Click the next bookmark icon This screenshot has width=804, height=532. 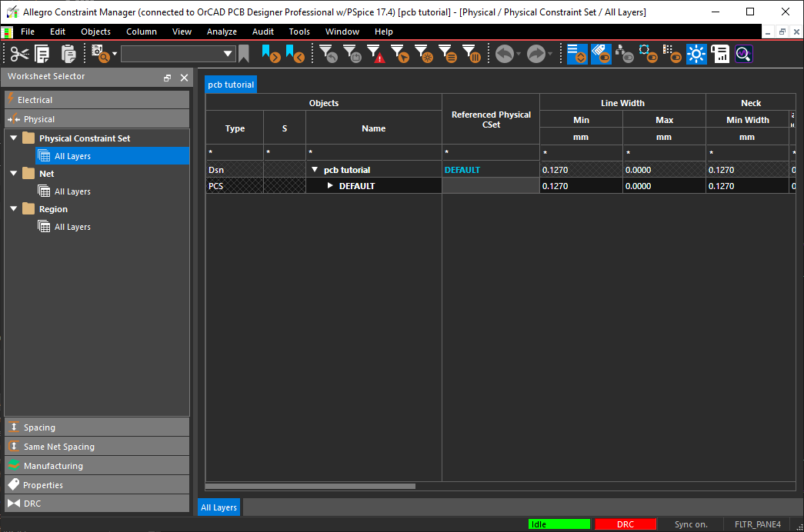(270, 54)
